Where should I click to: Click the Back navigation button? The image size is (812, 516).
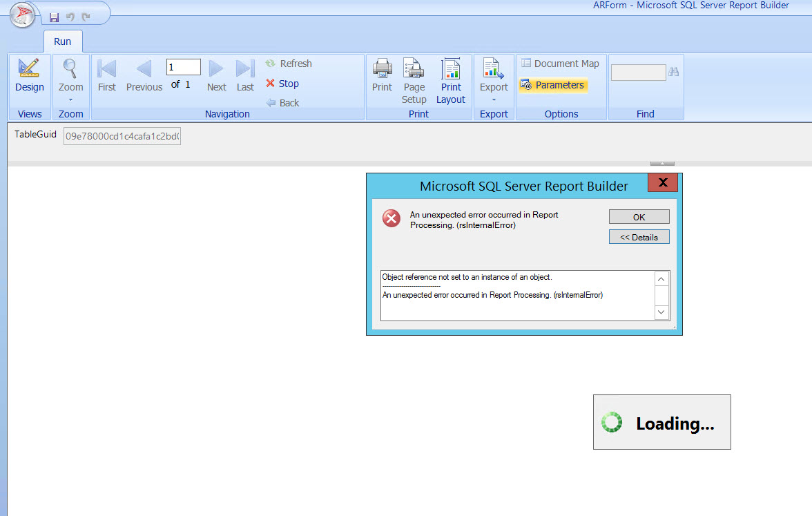click(283, 102)
